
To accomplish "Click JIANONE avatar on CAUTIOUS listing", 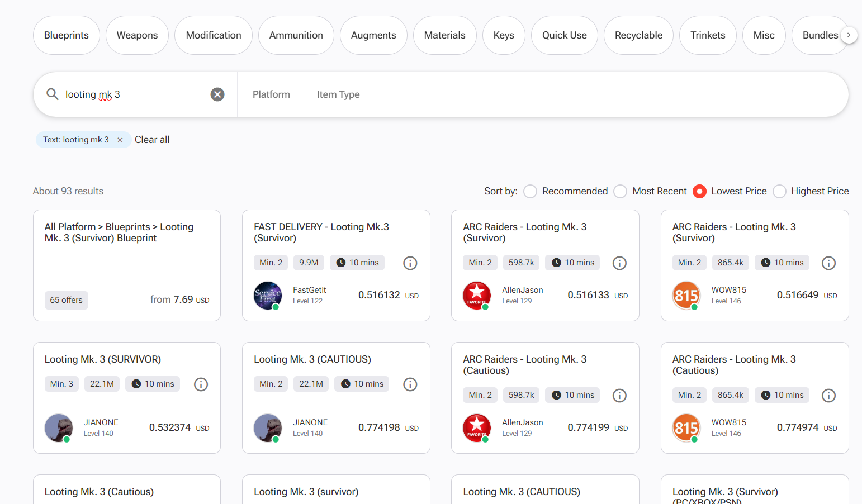I will click(x=268, y=428).
